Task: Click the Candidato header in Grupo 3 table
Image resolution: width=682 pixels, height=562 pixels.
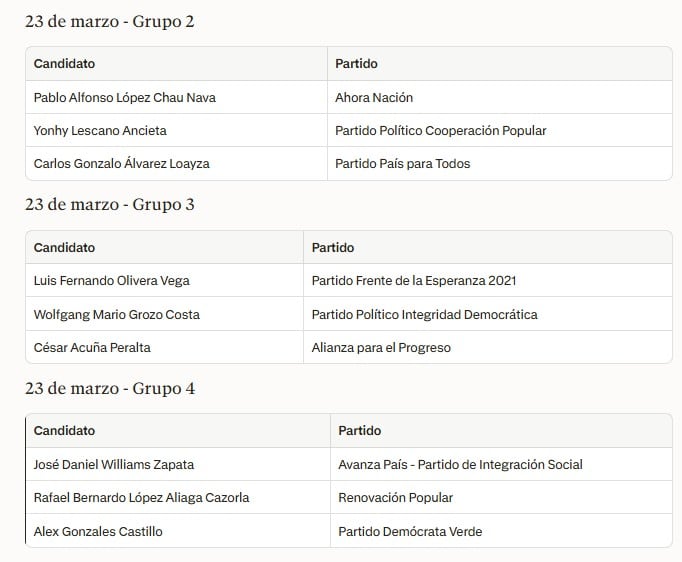Action: pyautogui.click(x=164, y=248)
